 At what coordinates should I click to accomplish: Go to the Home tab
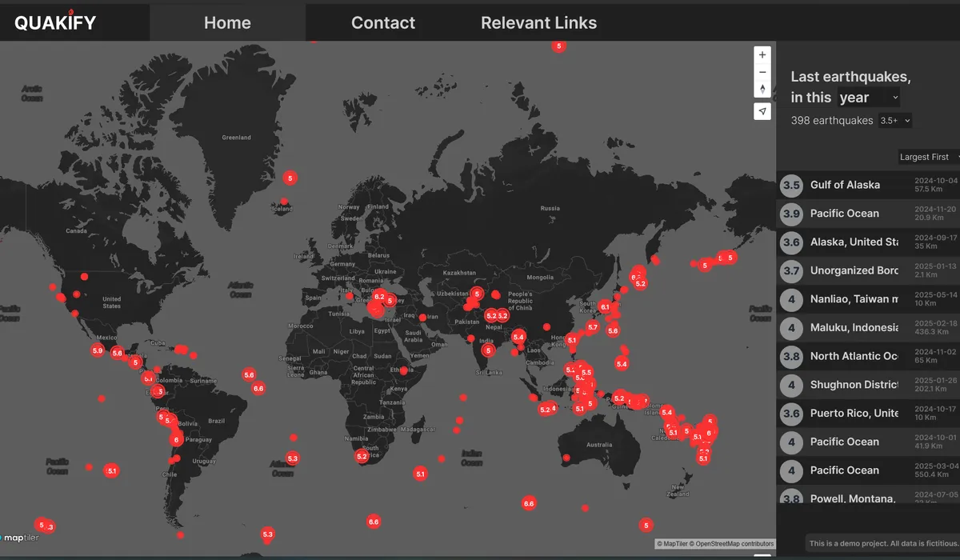227,22
